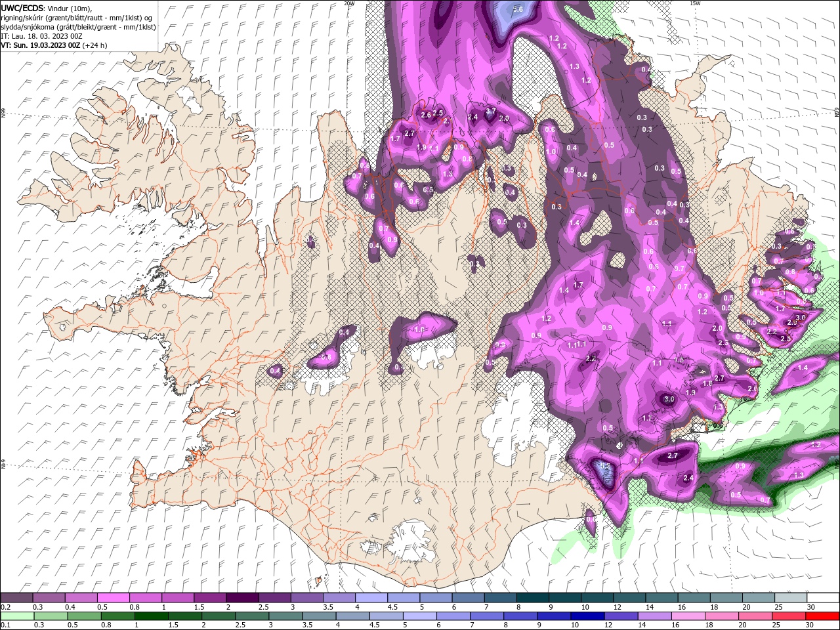
Task: Select the 1 dark green swatch in lower legend
Action: (x=152, y=616)
